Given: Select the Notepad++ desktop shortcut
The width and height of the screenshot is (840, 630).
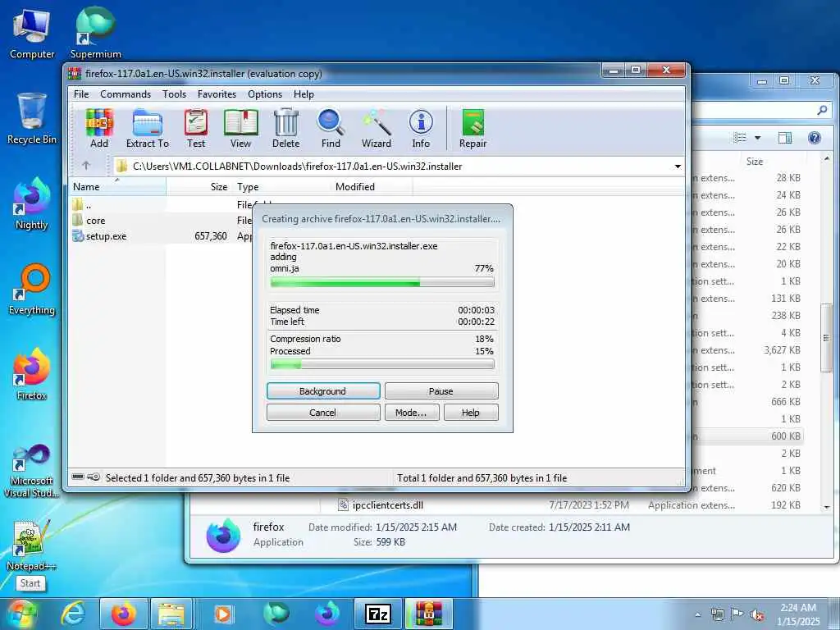Looking at the screenshot, I should pos(32,546).
